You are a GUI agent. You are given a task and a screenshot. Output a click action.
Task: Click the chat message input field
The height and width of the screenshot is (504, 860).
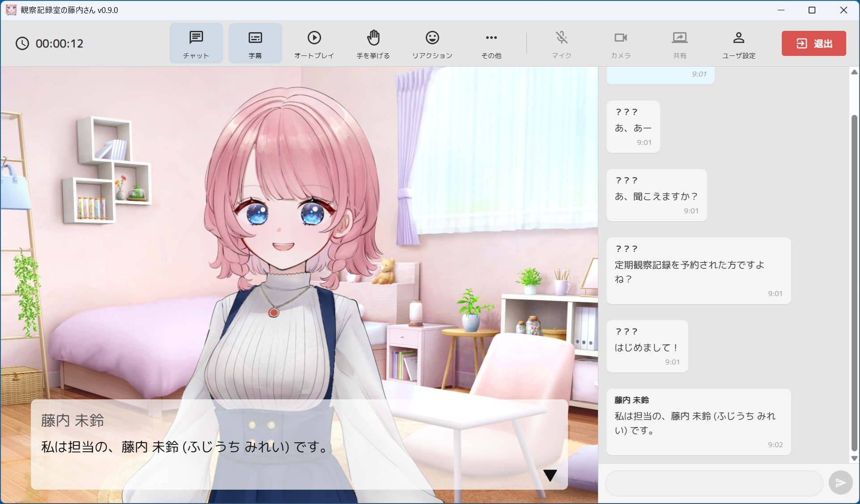(x=713, y=483)
